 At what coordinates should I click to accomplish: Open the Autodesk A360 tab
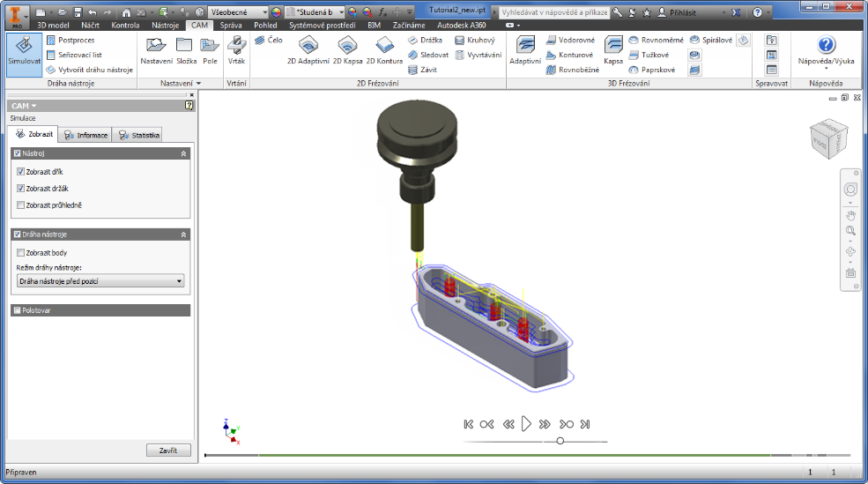pyautogui.click(x=461, y=25)
